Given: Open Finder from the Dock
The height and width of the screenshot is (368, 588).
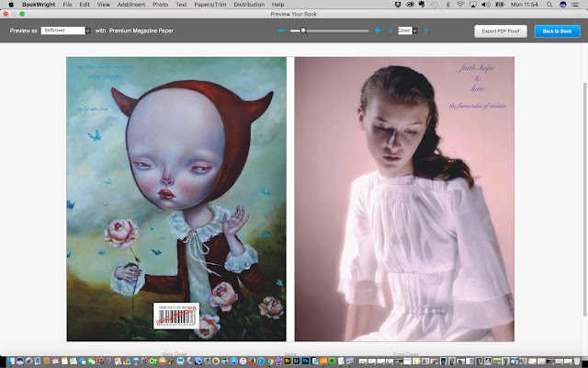Looking at the screenshot, I should [x=11, y=362].
